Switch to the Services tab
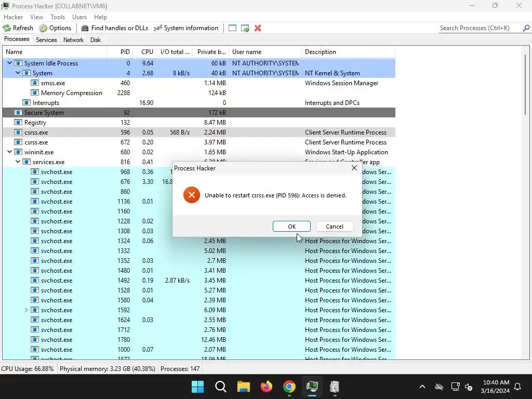The image size is (532, 399). point(46,40)
